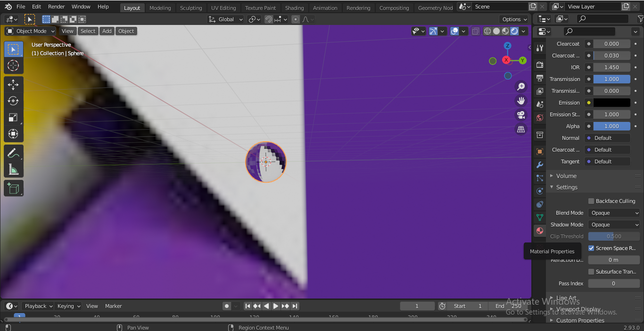Switch to rendered viewport shading
The height and width of the screenshot is (331, 644).
tap(514, 31)
